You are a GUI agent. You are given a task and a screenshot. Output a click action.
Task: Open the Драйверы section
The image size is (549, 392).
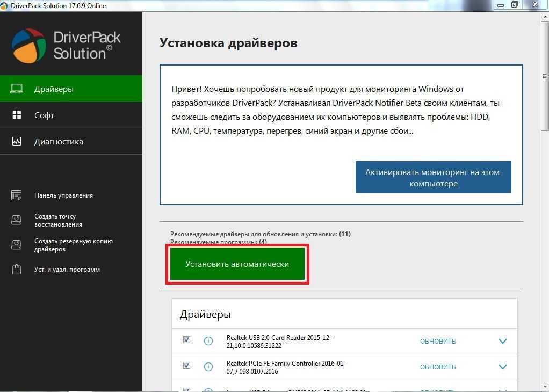pyautogui.click(x=71, y=89)
